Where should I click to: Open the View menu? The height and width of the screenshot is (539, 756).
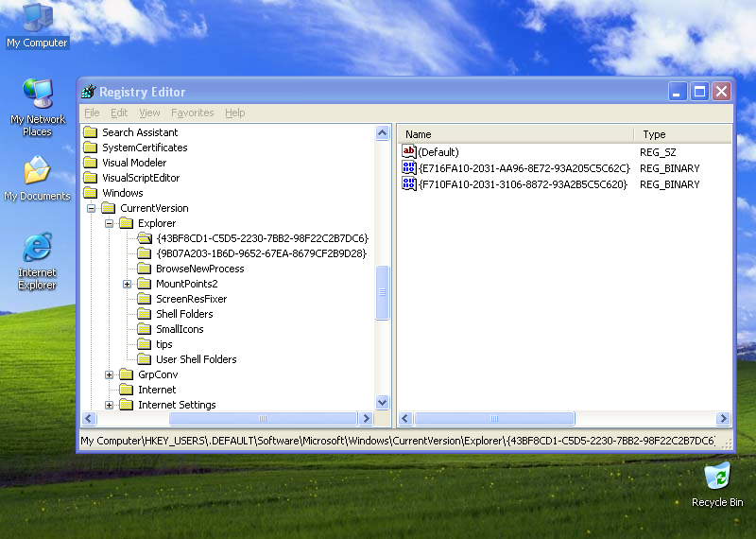pyautogui.click(x=149, y=113)
